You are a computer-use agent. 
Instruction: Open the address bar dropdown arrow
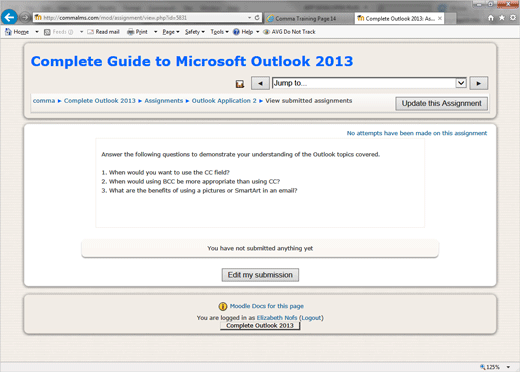[249, 18]
